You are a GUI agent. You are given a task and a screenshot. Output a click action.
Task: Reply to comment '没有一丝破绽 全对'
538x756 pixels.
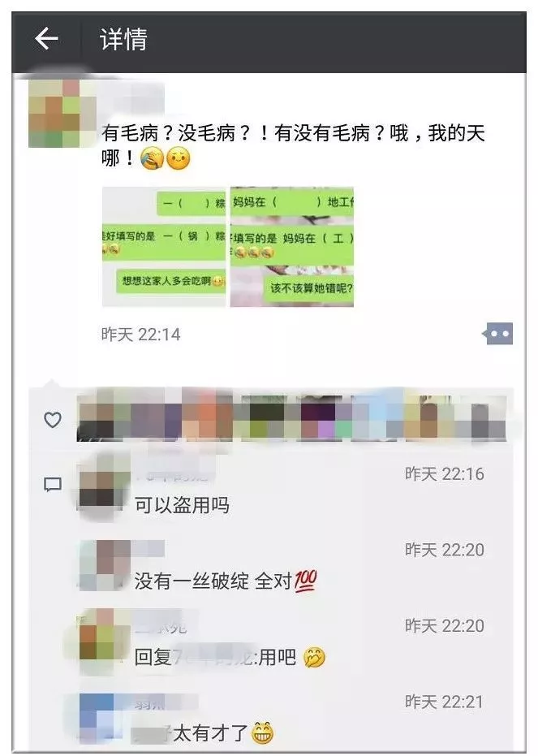click(x=226, y=581)
